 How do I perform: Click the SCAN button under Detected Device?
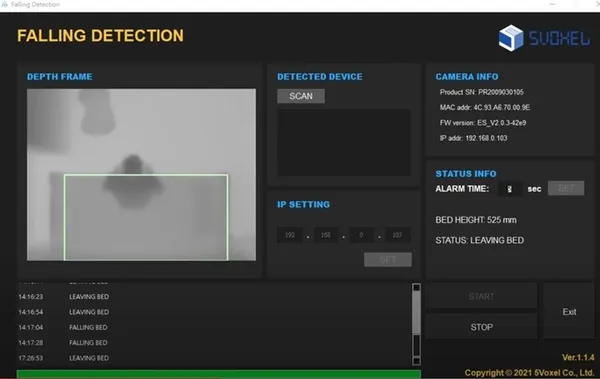tap(301, 96)
